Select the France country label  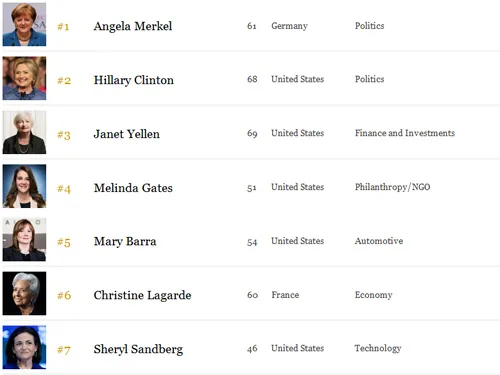click(285, 295)
